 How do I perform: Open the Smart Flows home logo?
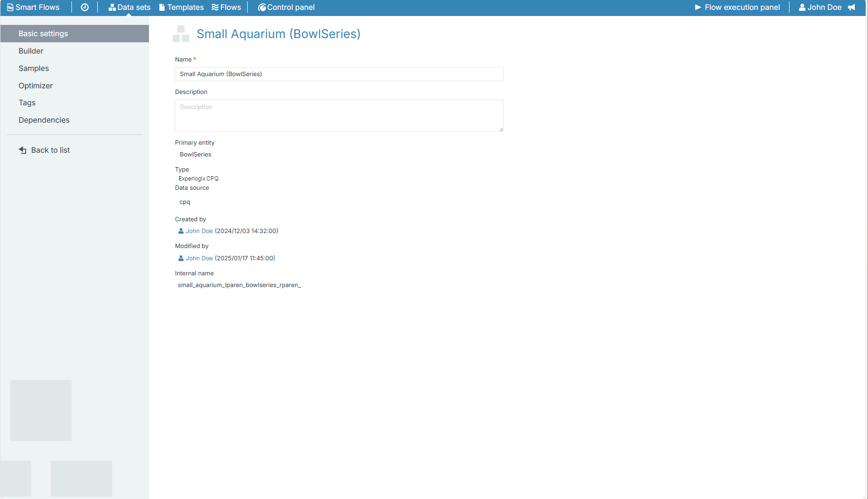33,8
